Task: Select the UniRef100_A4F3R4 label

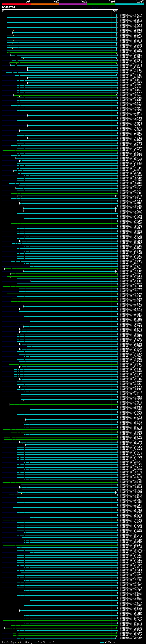Action: (131, 326)
